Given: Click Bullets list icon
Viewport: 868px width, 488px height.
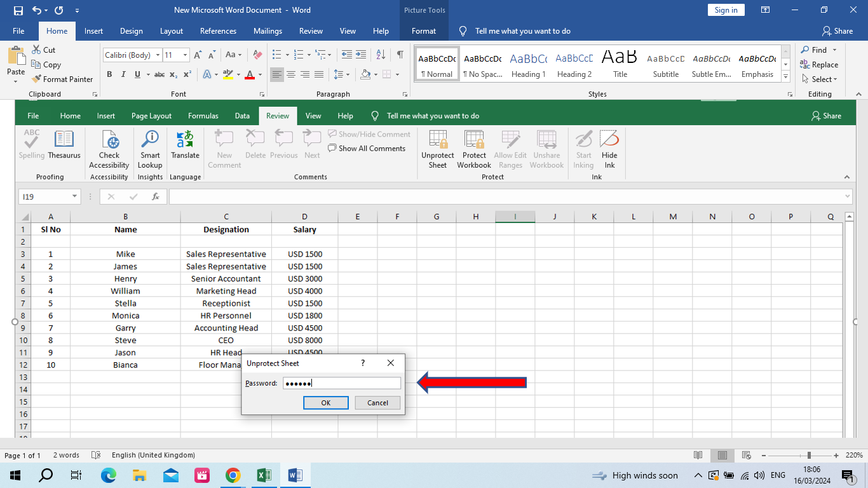Looking at the screenshot, I should pos(276,55).
